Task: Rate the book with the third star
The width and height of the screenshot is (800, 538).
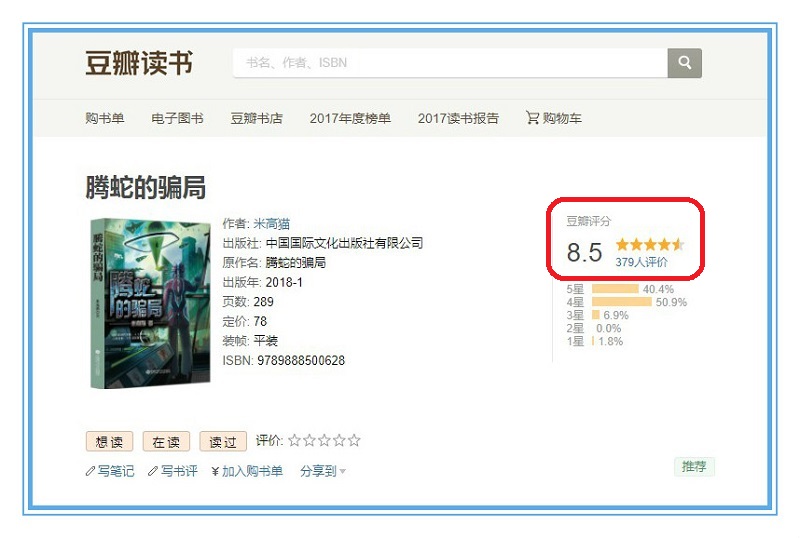Action: [x=324, y=441]
